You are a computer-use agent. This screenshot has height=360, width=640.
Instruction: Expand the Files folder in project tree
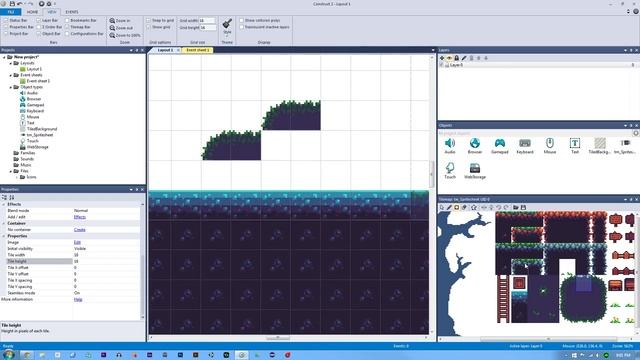pos(11,171)
